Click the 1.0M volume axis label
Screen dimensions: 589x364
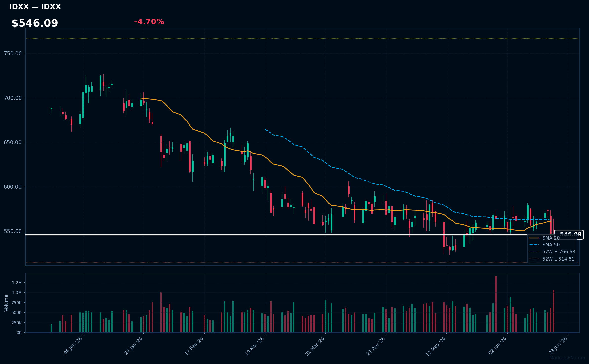[x=17, y=293]
